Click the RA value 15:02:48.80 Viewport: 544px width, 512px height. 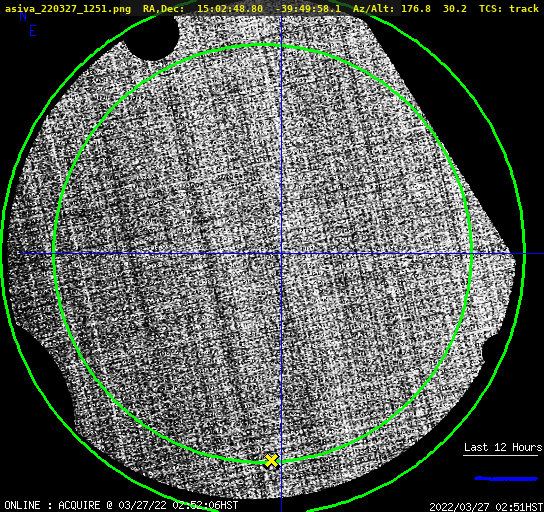coord(230,9)
